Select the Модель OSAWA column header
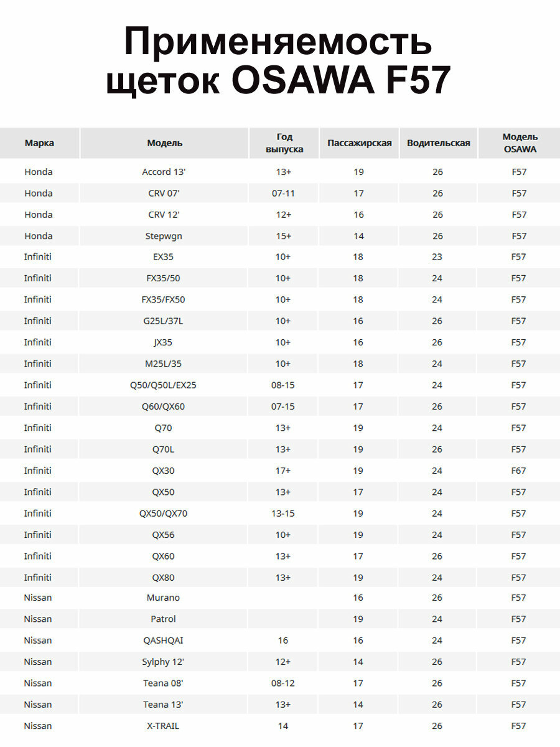Image resolution: width=560 pixels, height=747 pixels. pos(520,143)
